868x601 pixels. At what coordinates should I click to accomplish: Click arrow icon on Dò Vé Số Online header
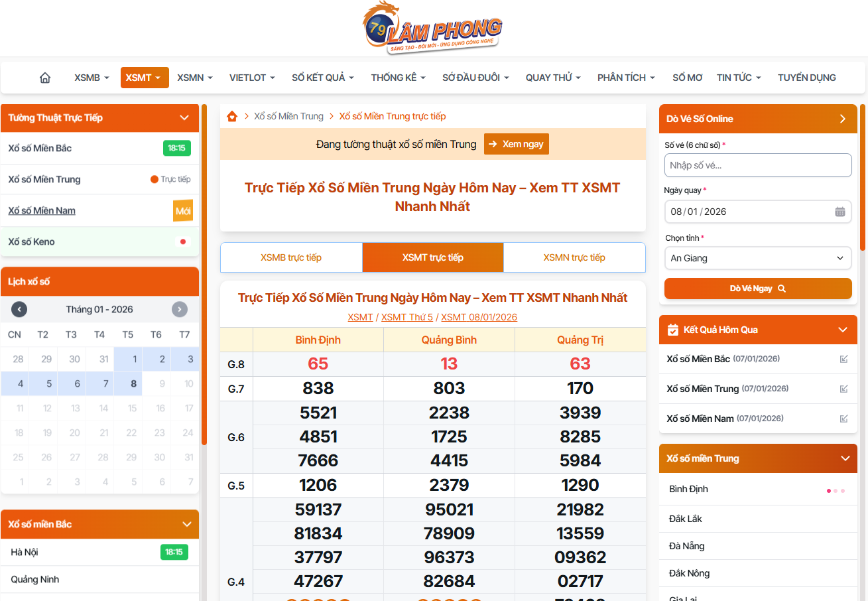click(x=843, y=119)
